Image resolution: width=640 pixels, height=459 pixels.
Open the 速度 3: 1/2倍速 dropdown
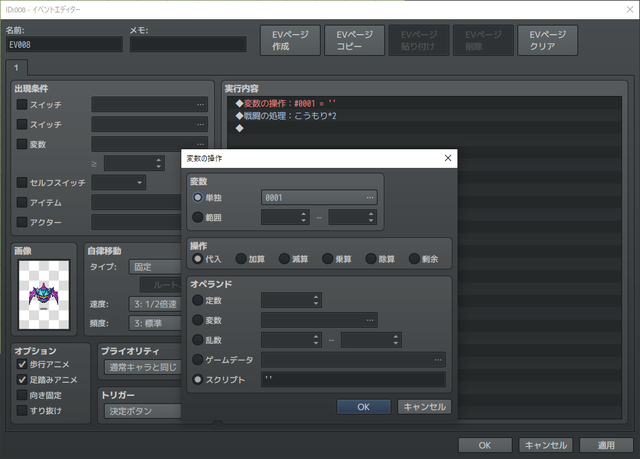click(155, 304)
